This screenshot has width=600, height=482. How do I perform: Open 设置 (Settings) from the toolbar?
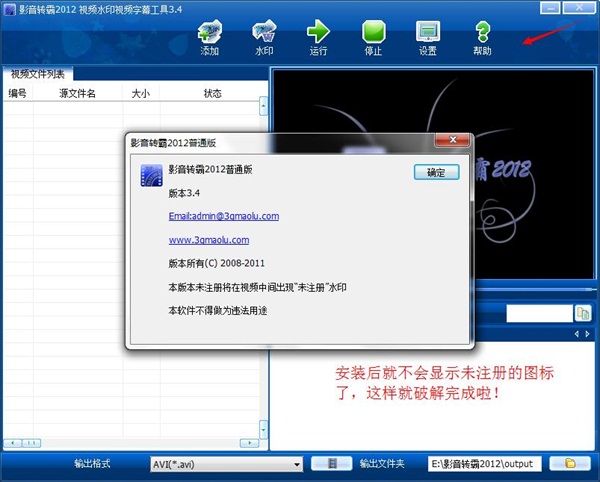click(428, 36)
